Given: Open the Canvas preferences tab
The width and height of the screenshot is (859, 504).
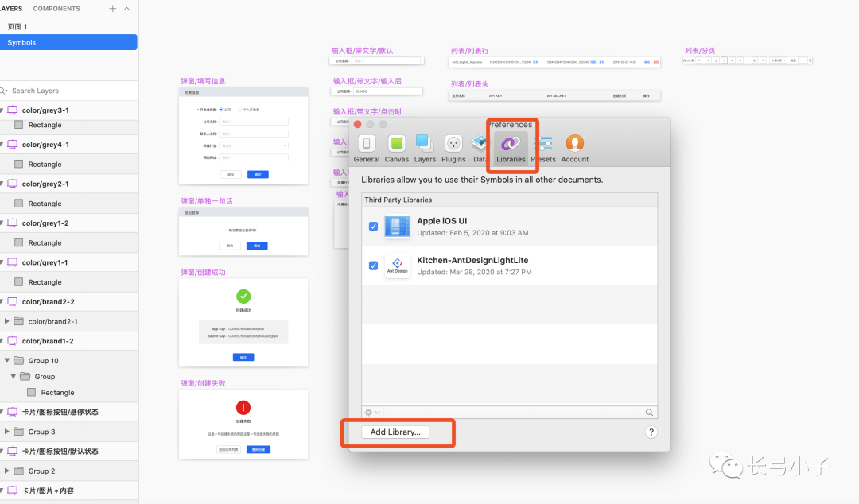Looking at the screenshot, I should 396,149.
